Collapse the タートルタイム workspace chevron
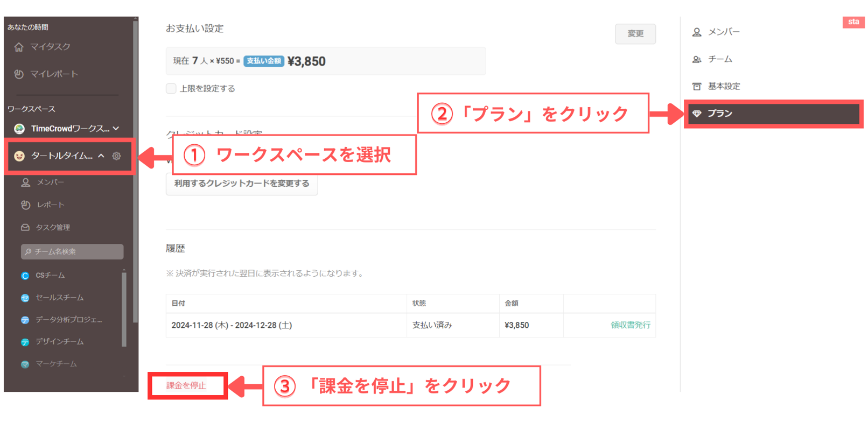 coord(101,156)
